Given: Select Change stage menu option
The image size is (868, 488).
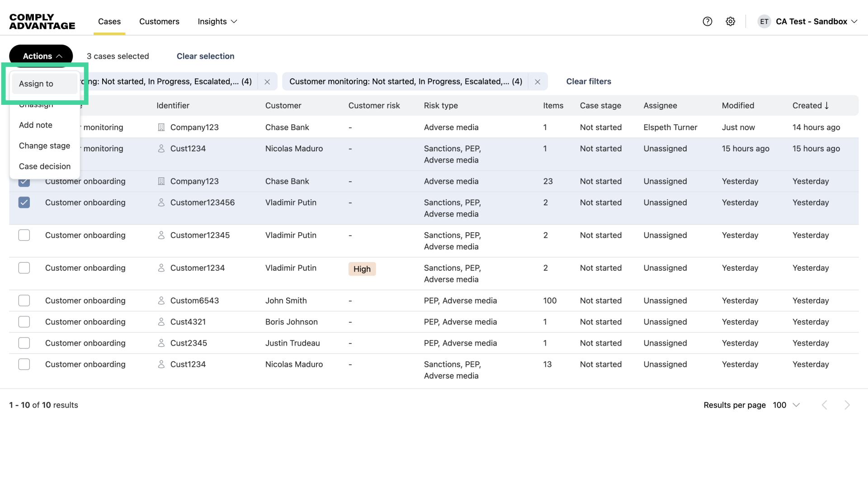Looking at the screenshot, I should coord(44,145).
